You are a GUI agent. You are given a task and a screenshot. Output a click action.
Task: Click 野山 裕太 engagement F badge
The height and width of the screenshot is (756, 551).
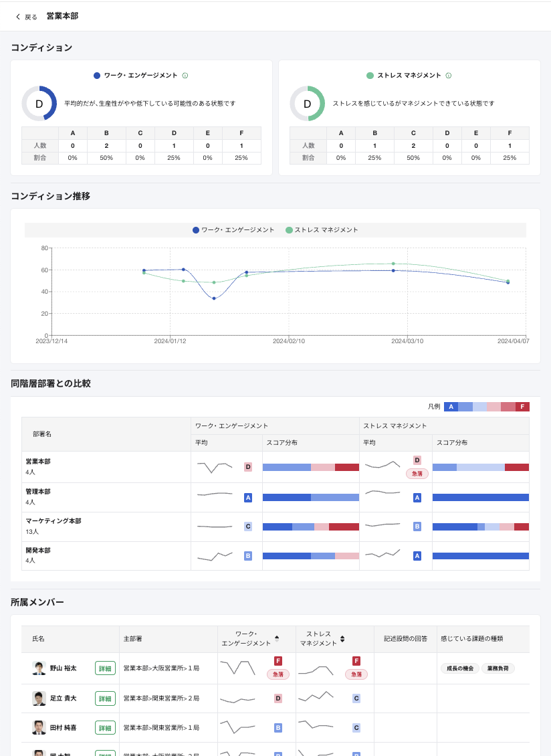pyautogui.click(x=278, y=660)
